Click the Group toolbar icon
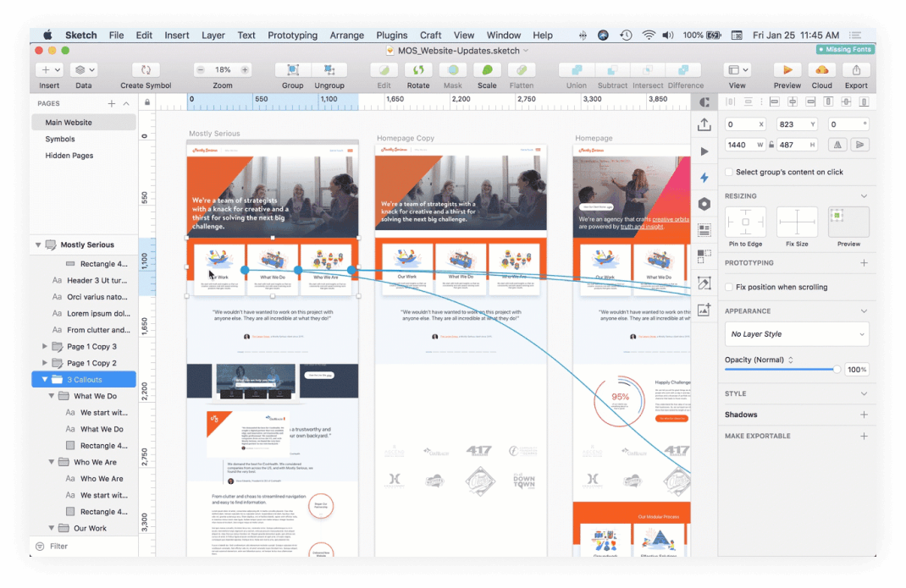 (x=293, y=70)
